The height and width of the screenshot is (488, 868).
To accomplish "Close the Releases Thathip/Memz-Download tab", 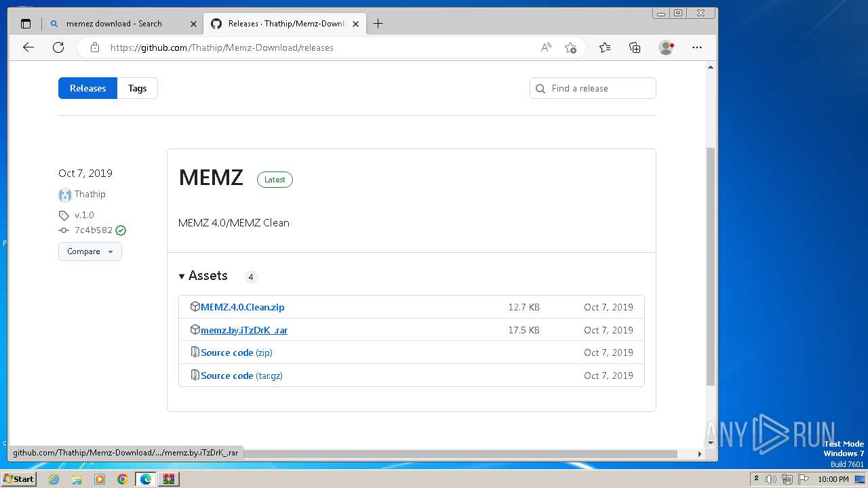I will coord(357,24).
